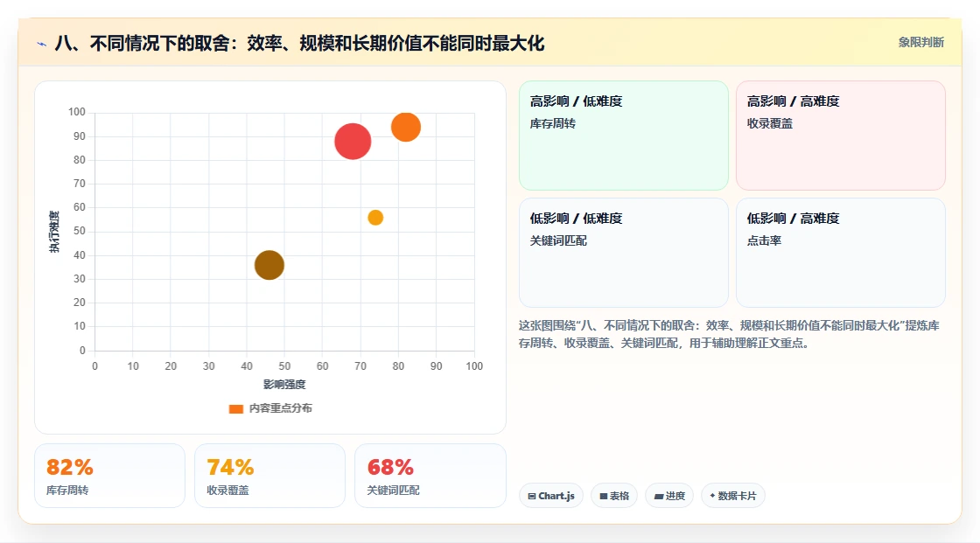Click the icon inside the 表格 chip
Viewport: 980px width, 543px height.
pyautogui.click(x=604, y=496)
